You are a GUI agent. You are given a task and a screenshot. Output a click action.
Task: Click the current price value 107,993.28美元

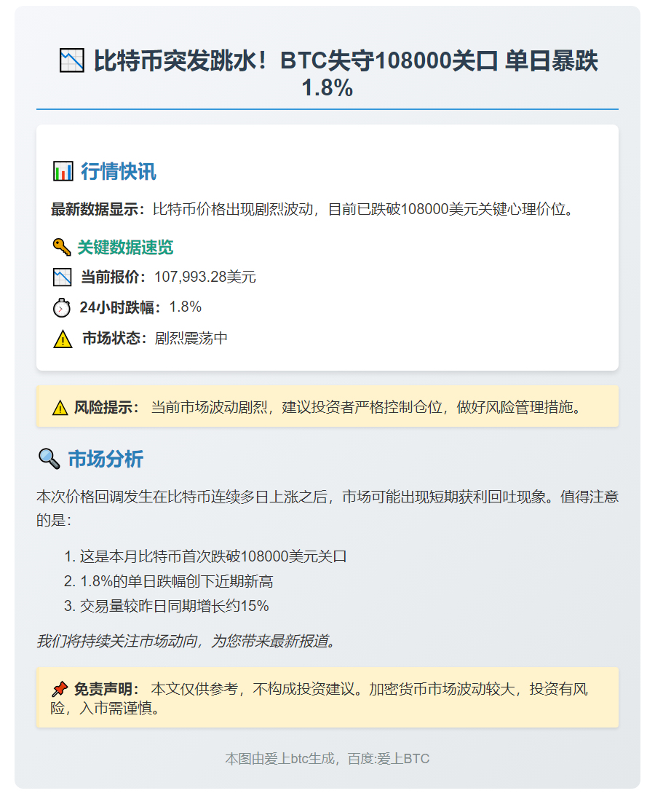[x=205, y=277]
